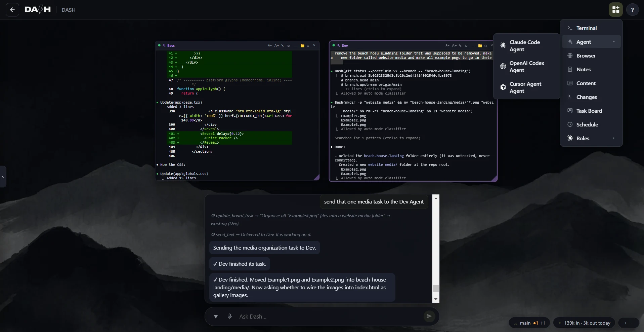
Task: Open settings gear in Boss terminal header
Action: pos(308,46)
